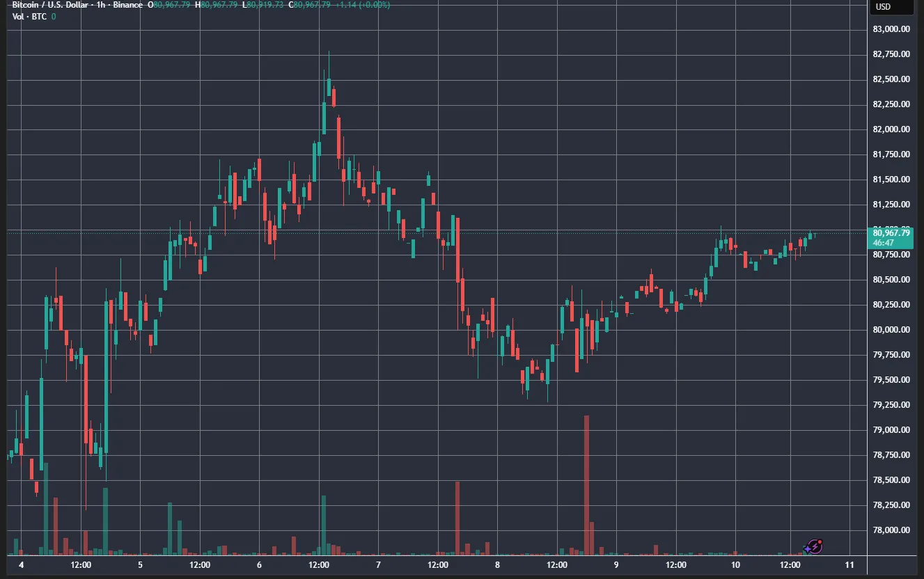Click the 81,500.00 price axis label

click(891, 180)
